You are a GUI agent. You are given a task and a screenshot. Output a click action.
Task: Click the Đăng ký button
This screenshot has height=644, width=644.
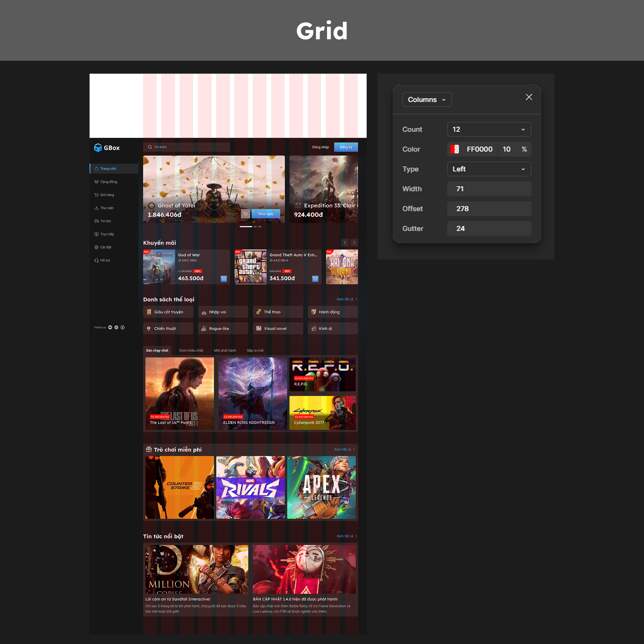346,147
